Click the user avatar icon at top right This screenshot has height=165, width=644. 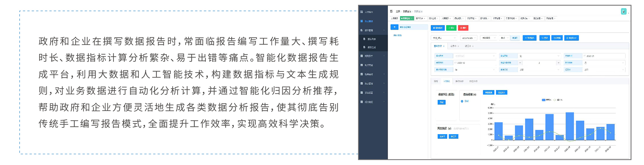pyautogui.click(x=623, y=11)
